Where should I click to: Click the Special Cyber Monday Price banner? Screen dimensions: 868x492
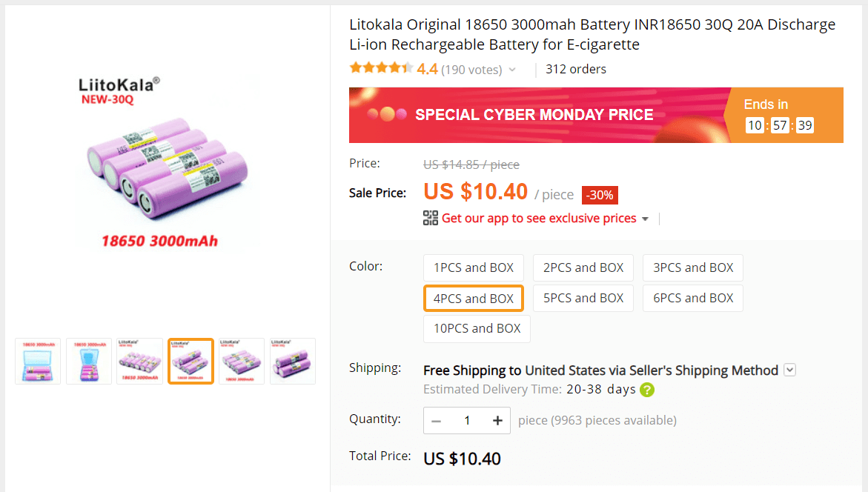534,115
